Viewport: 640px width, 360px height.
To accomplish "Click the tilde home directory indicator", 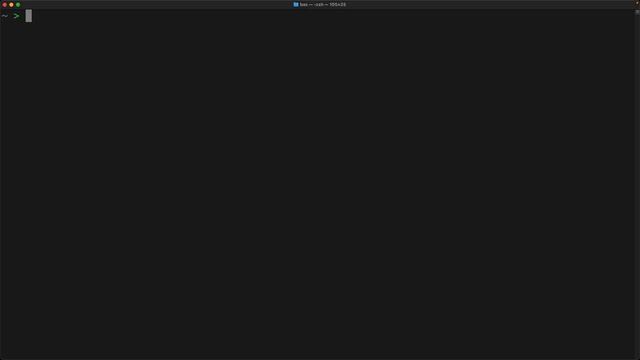I will pos(4,16).
